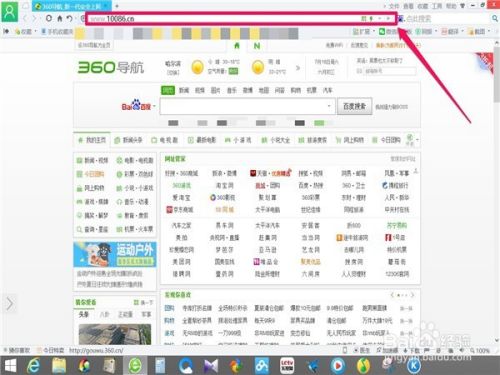Open the 文件 menu
Viewport: 500px width, 375px height.
tap(394, 6)
